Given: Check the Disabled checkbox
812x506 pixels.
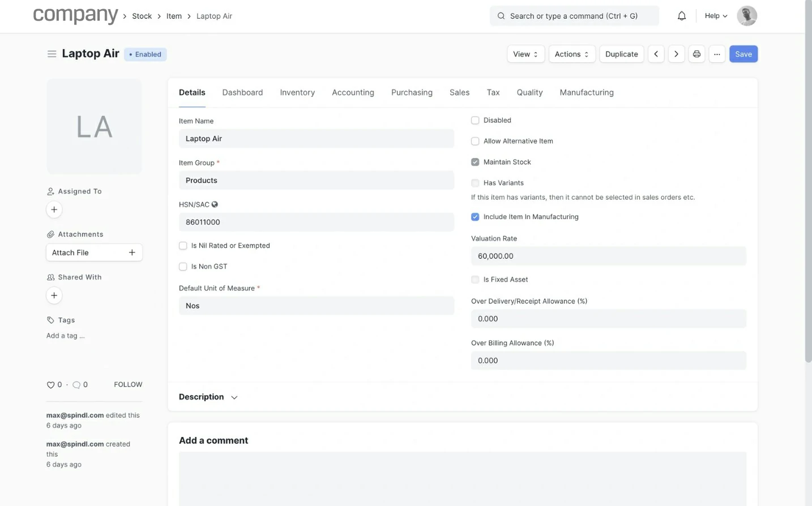Looking at the screenshot, I should pyautogui.click(x=475, y=121).
